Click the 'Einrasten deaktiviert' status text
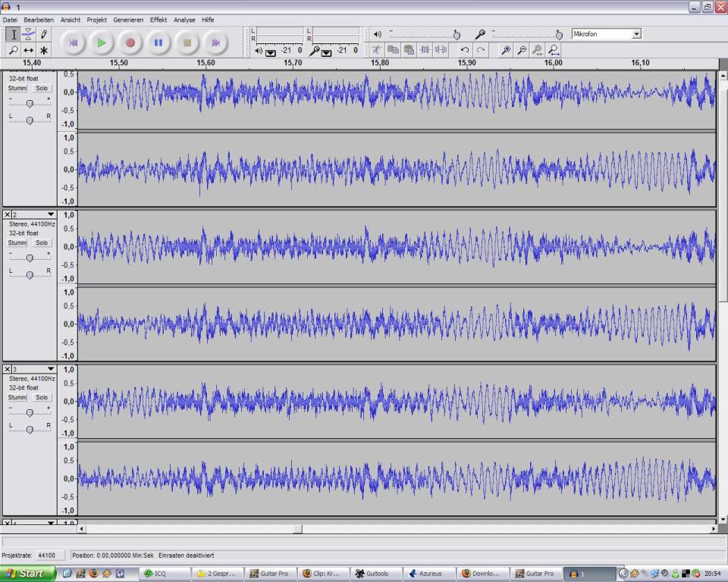Screen dimensions: 728x582 pyautogui.click(x=187, y=555)
